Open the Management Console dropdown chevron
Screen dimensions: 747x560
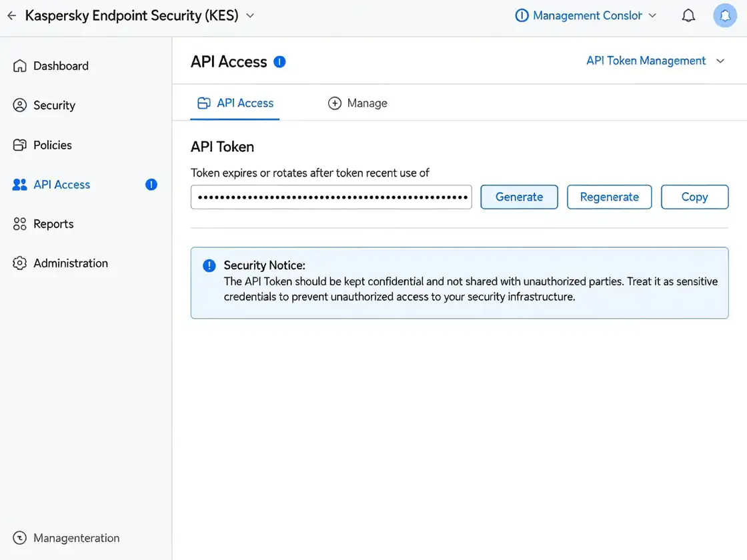(653, 16)
